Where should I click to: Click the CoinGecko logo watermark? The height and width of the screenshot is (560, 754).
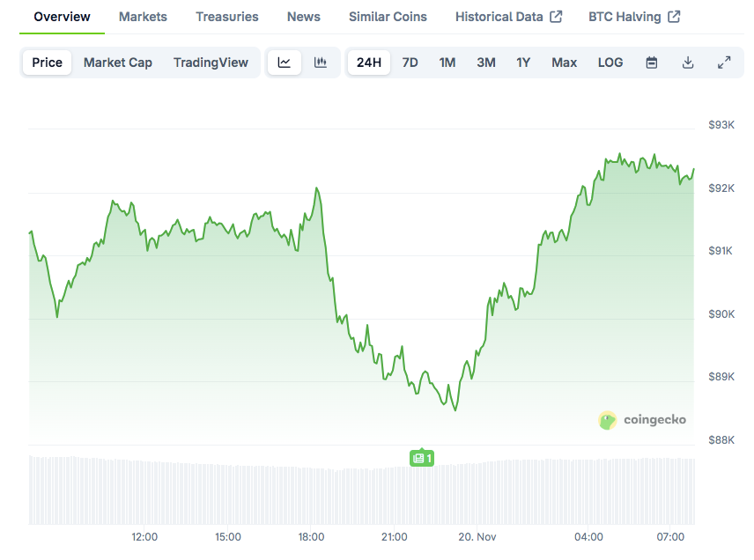pyautogui.click(x=642, y=420)
